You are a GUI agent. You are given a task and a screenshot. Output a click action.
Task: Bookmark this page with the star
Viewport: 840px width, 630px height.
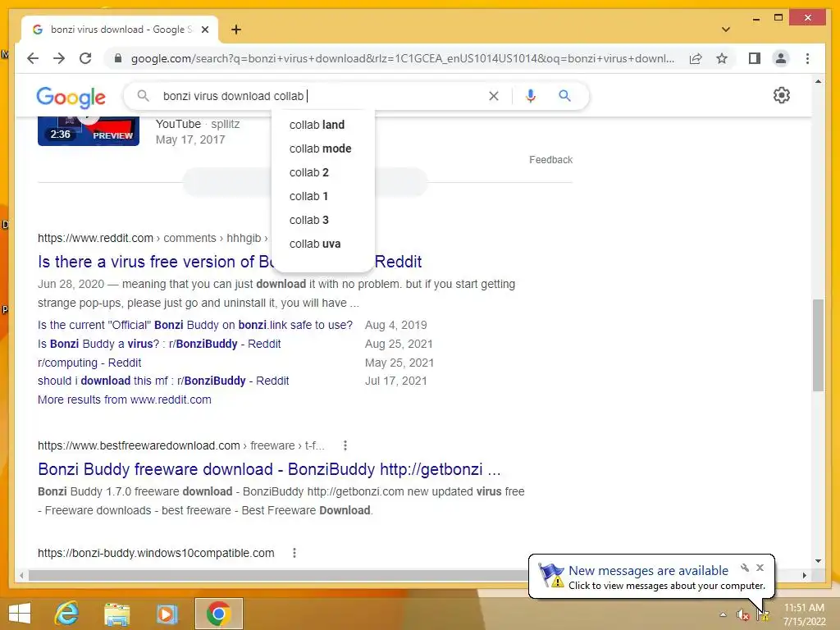pos(722,58)
